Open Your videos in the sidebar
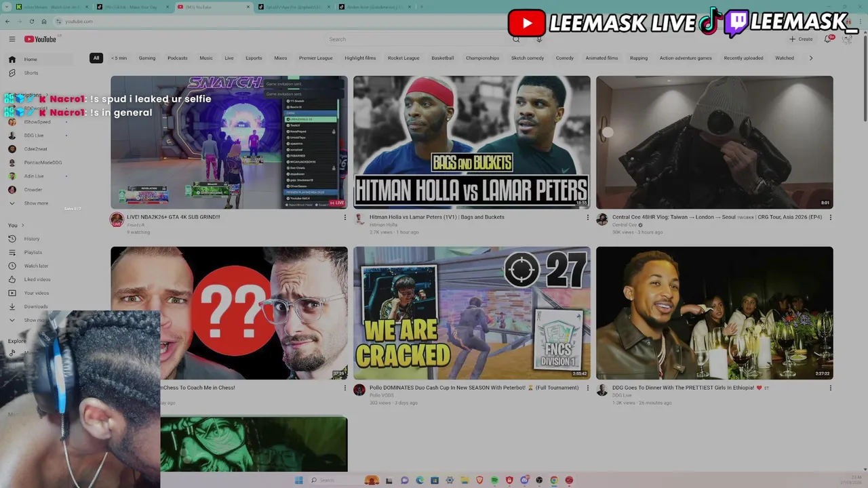Viewport: 868px width, 488px height. tap(39, 293)
